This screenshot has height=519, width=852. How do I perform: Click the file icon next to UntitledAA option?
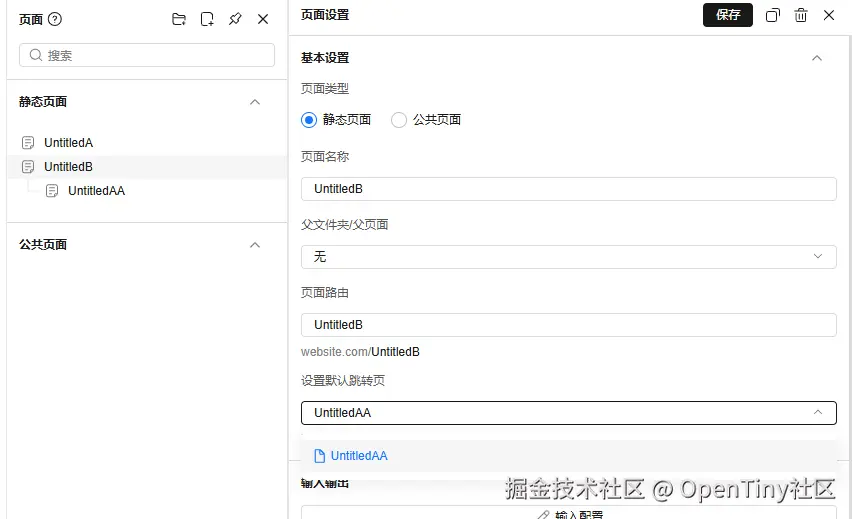[x=320, y=456]
